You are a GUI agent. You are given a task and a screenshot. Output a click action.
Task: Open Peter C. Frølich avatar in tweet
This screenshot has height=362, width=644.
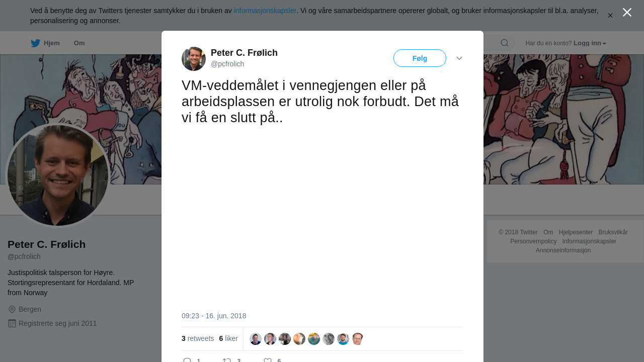pyautogui.click(x=194, y=59)
